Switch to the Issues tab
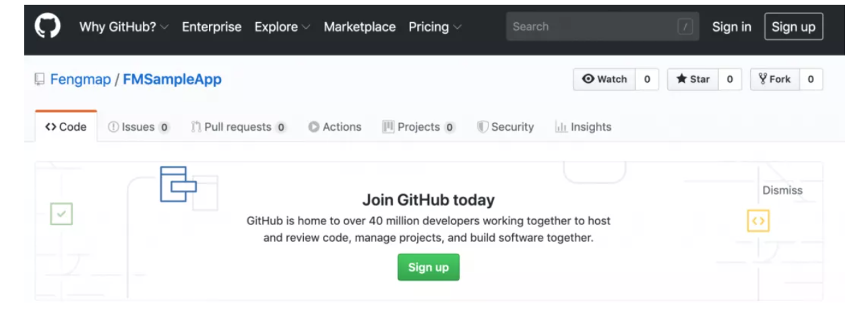Screen dimensions: 868x318 [x=139, y=127]
